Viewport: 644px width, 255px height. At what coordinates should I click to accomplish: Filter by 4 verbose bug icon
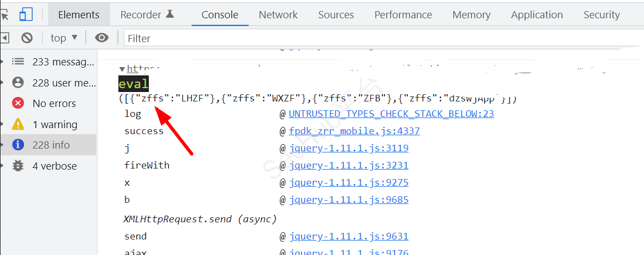pyautogui.click(x=18, y=166)
